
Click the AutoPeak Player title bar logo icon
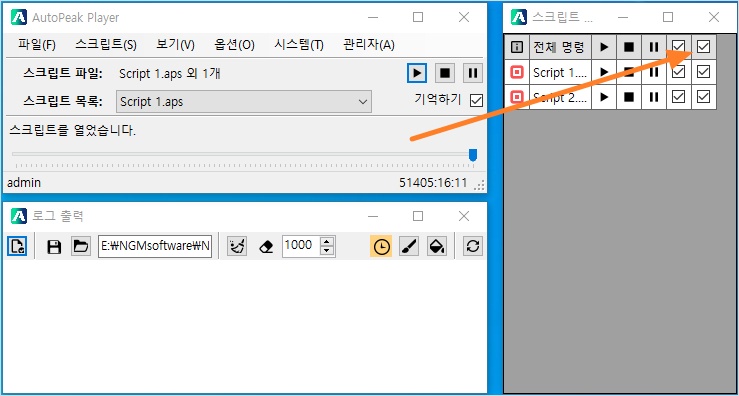coord(19,17)
